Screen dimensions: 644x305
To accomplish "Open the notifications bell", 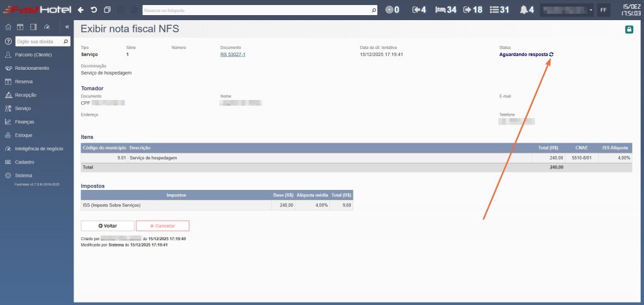I will [x=527, y=10].
